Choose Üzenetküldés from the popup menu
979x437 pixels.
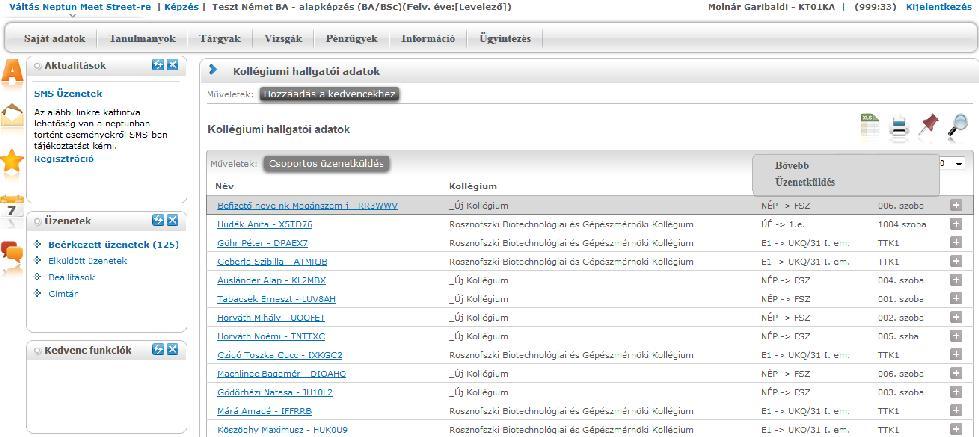[805, 182]
